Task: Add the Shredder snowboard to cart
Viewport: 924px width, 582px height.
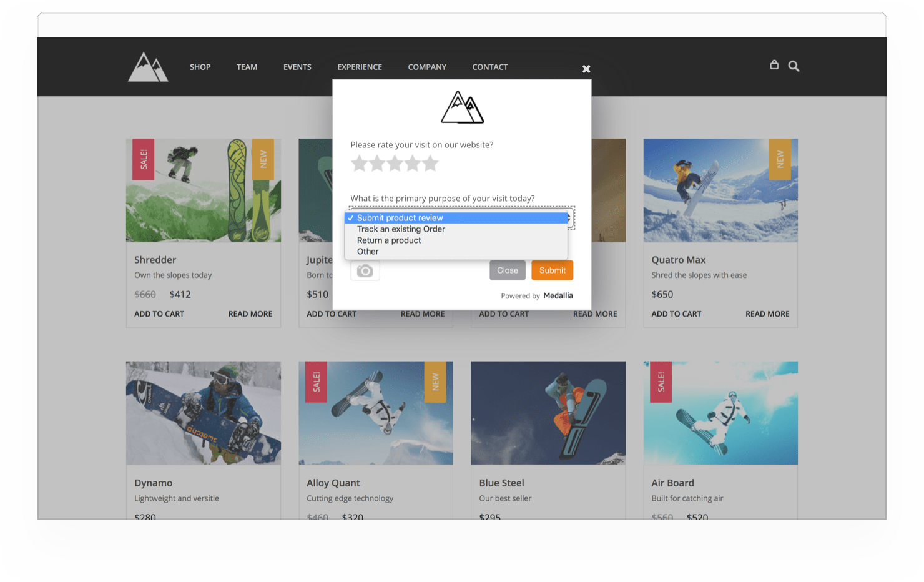Action: click(159, 313)
